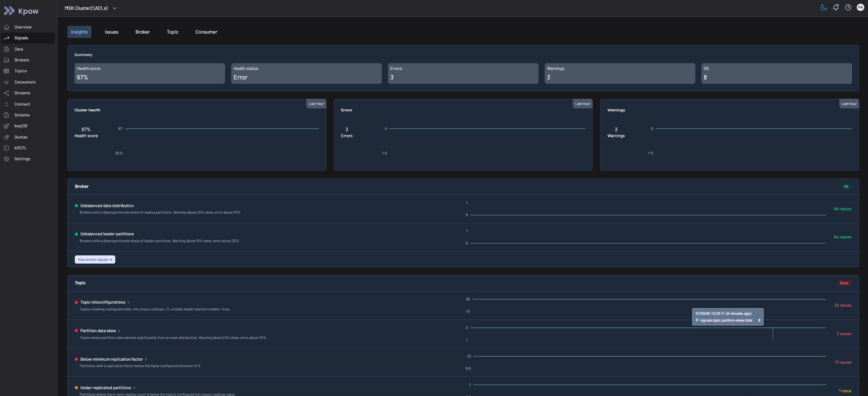Click the Streams share icon in sidebar
Viewport: 868px width, 396px height.
tap(6, 93)
